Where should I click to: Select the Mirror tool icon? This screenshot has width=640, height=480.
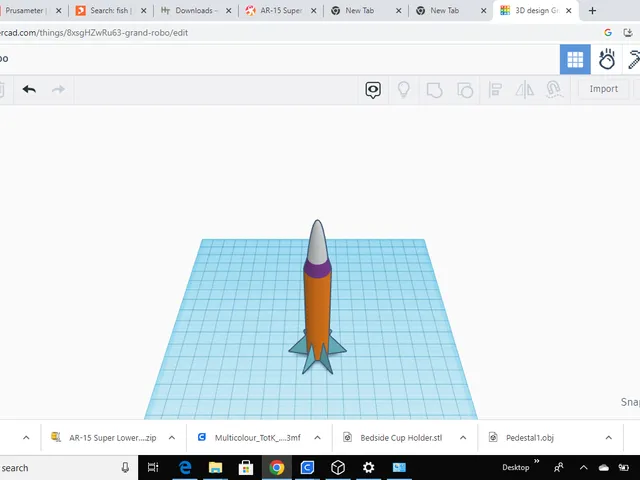click(x=524, y=89)
